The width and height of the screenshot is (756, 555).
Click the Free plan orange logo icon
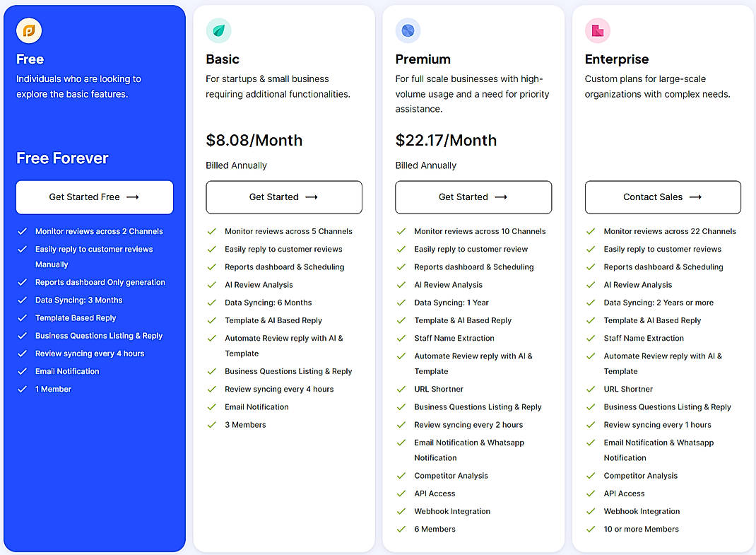click(x=29, y=30)
